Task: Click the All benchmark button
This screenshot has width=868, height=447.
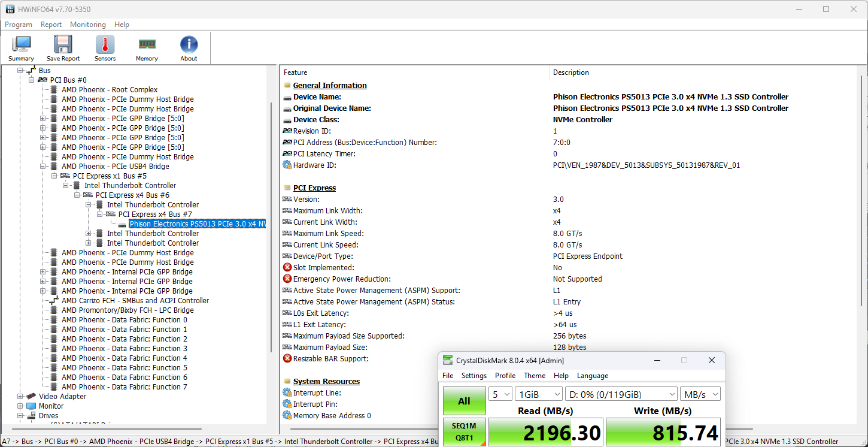Action: pos(464,401)
